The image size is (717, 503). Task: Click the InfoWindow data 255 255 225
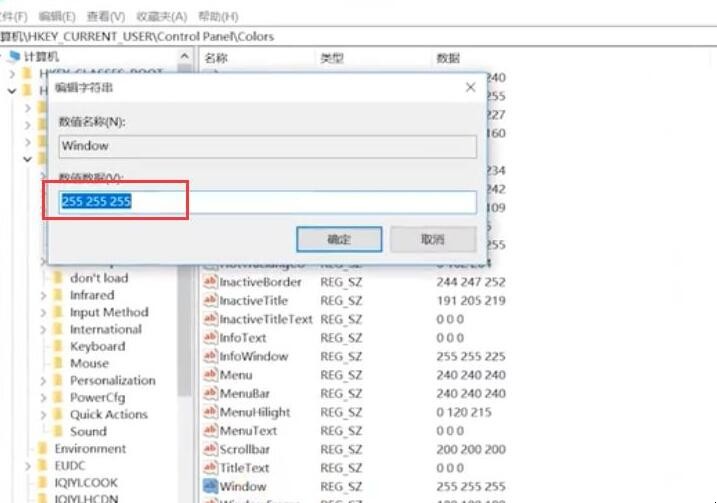click(x=471, y=356)
